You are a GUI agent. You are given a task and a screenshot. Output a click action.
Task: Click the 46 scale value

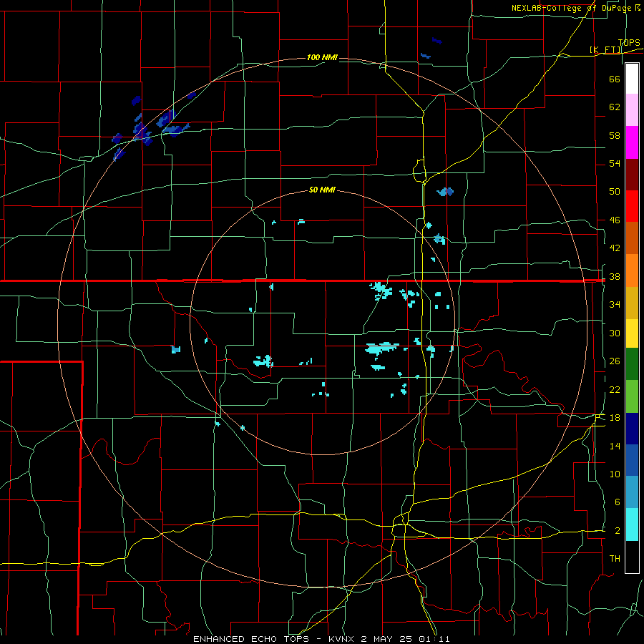(x=615, y=220)
